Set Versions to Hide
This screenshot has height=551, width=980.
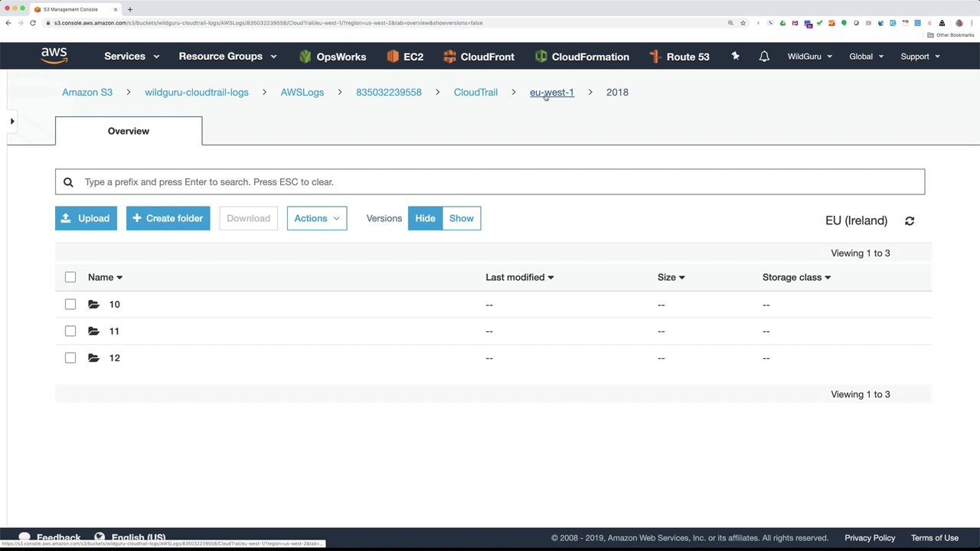pos(425,219)
